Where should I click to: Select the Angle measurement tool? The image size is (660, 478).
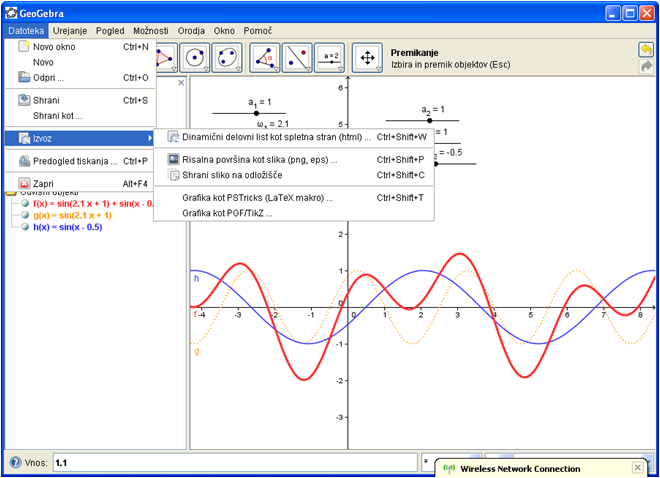(264, 58)
